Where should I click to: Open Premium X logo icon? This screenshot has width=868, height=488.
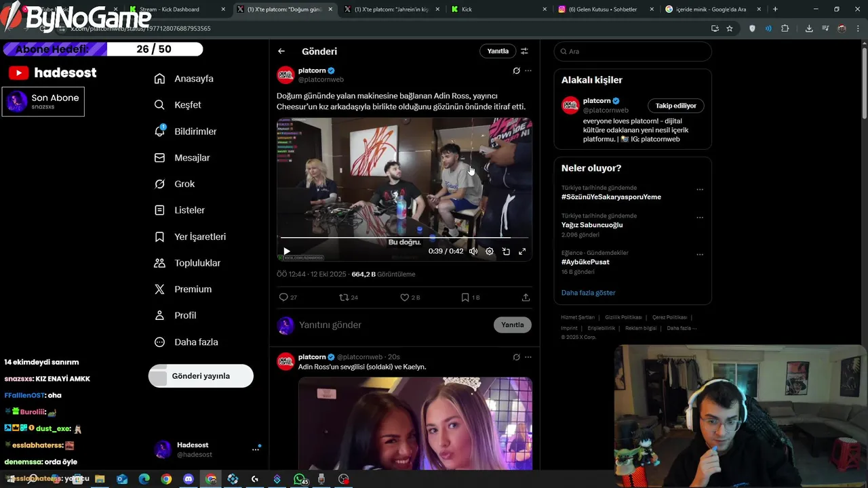point(159,289)
